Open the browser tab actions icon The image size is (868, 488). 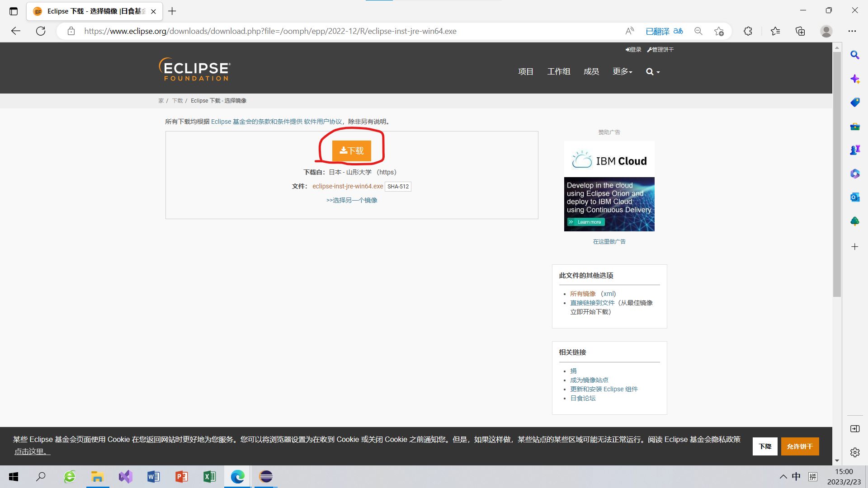click(14, 11)
